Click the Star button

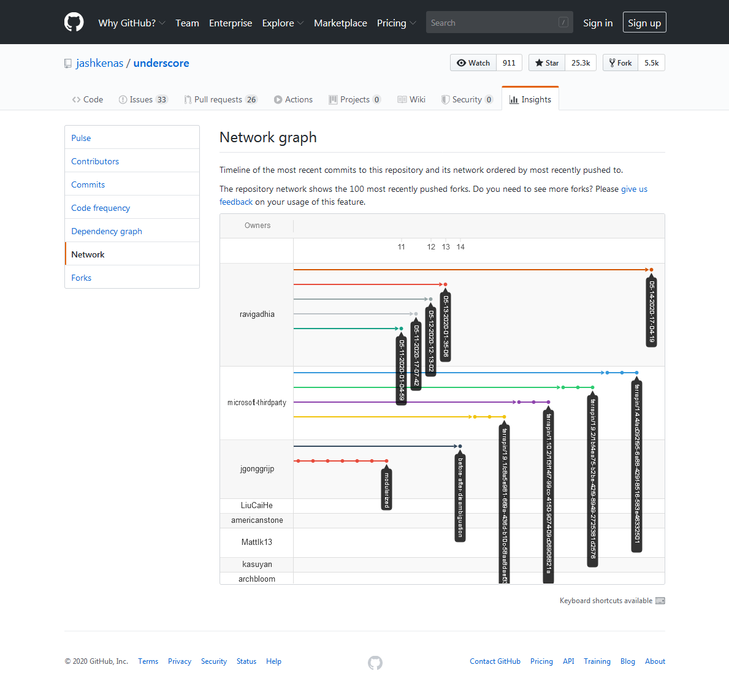pyautogui.click(x=547, y=63)
